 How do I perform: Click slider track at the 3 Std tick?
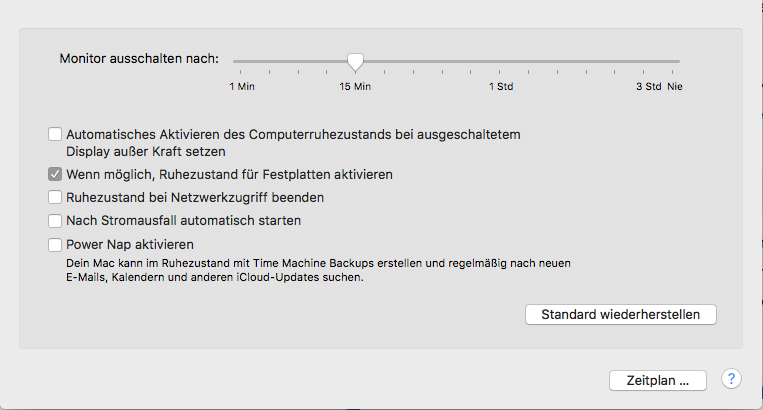648,61
